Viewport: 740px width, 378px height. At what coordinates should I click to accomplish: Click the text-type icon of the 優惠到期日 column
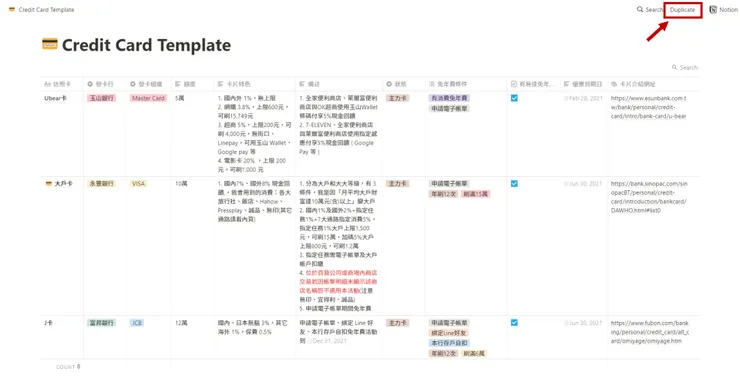[566, 84]
